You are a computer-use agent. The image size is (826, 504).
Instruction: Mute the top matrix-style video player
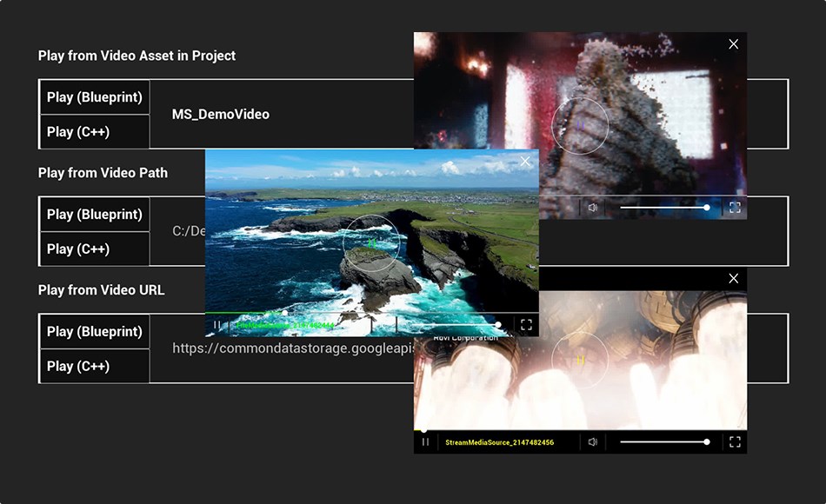[593, 208]
